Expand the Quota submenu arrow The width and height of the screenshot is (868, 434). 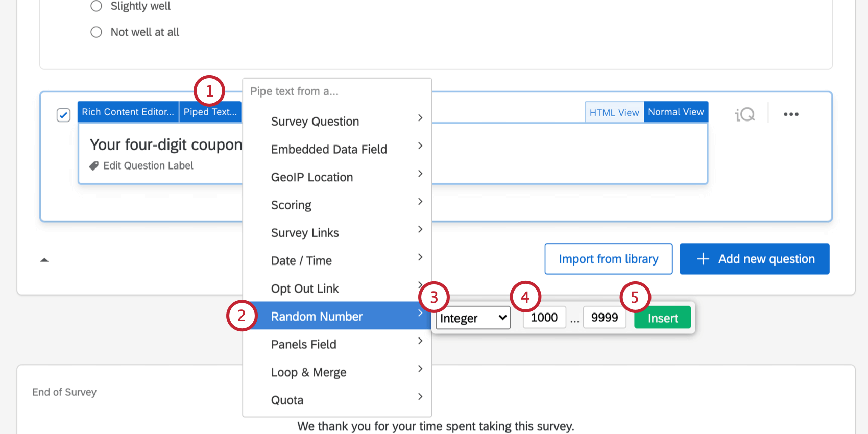(x=420, y=396)
